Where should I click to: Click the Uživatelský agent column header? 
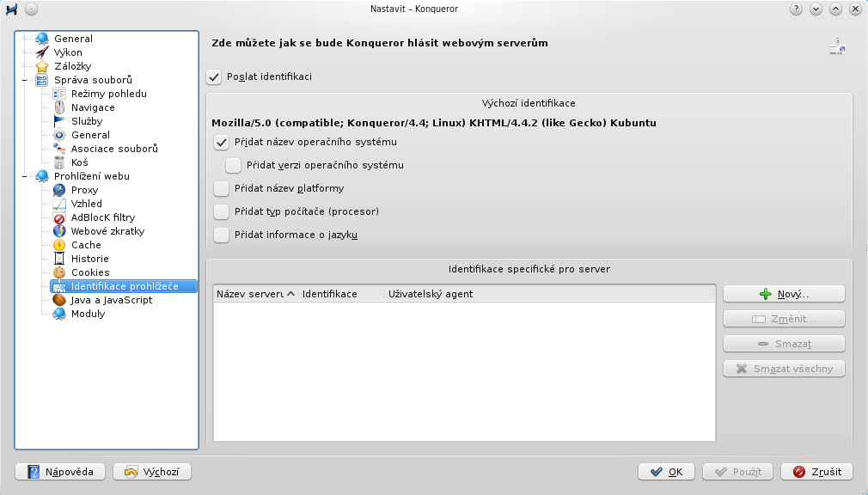(550, 294)
